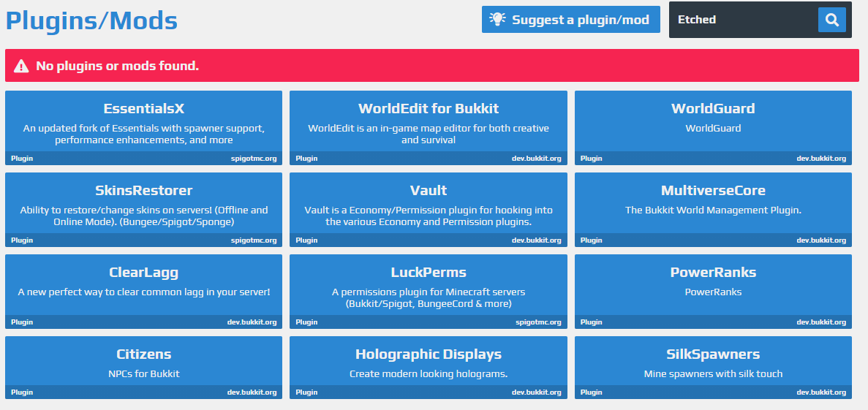Open the SkinsRestorer plugin card
This screenshot has height=410, width=868.
point(143,210)
